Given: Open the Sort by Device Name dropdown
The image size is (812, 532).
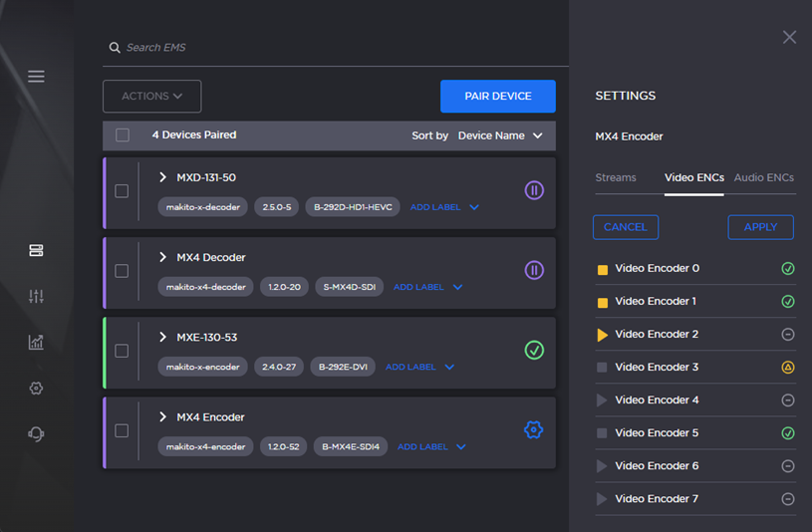Looking at the screenshot, I should pos(499,135).
